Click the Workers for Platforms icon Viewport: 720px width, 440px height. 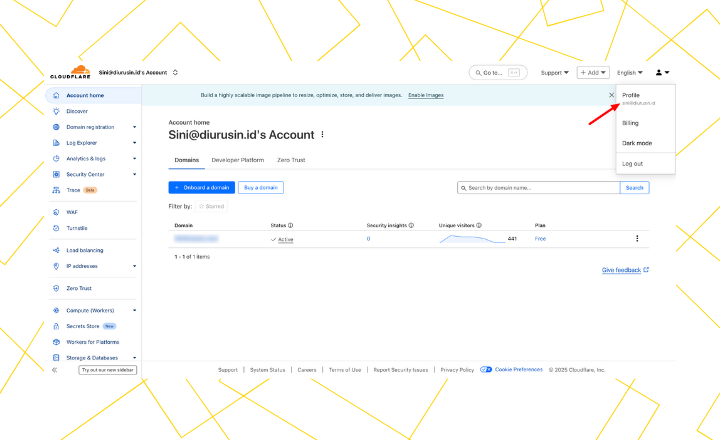56,342
